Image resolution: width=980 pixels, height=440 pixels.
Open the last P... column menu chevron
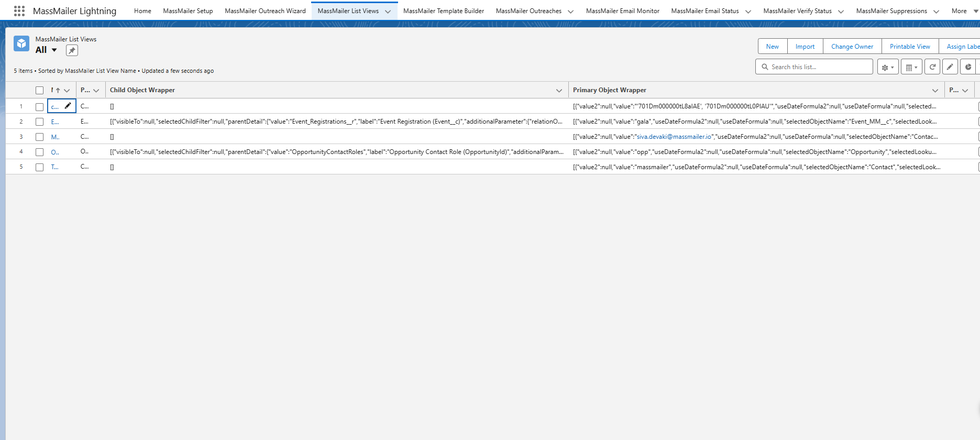pos(965,91)
